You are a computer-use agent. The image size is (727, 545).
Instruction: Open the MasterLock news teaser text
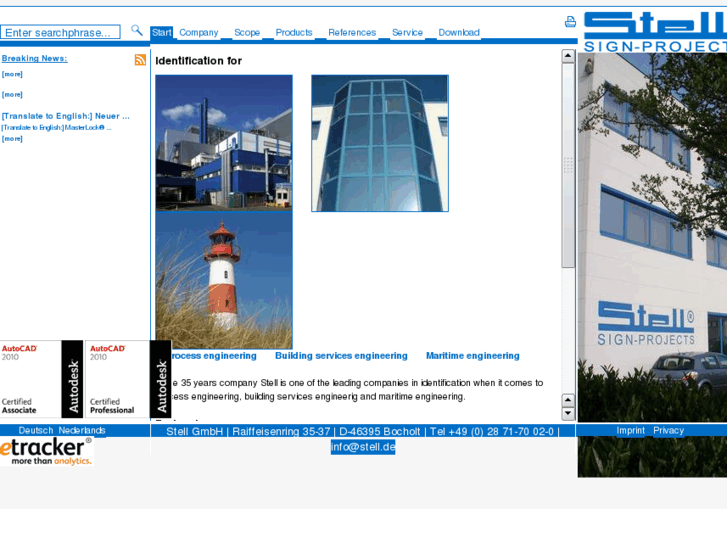click(56, 128)
